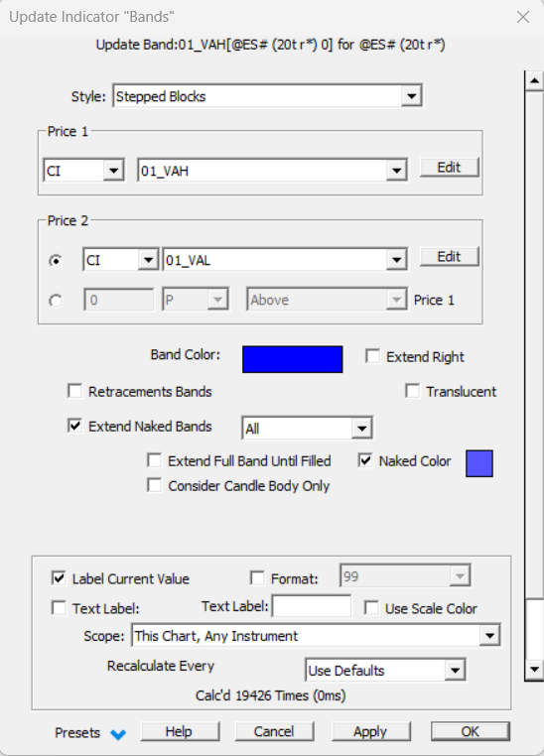Uncheck Extend Naked Bands
The width and height of the screenshot is (544, 756).
[74, 426]
